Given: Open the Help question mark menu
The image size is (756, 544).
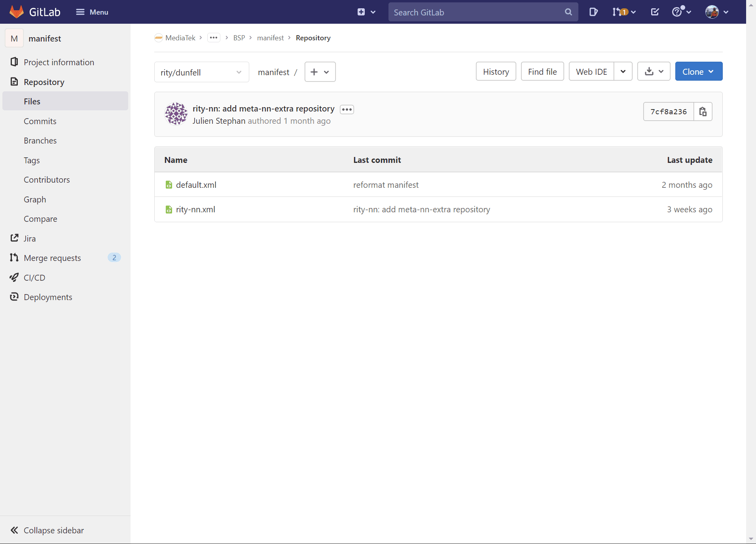Looking at the screenshot, I should [681, 12].
